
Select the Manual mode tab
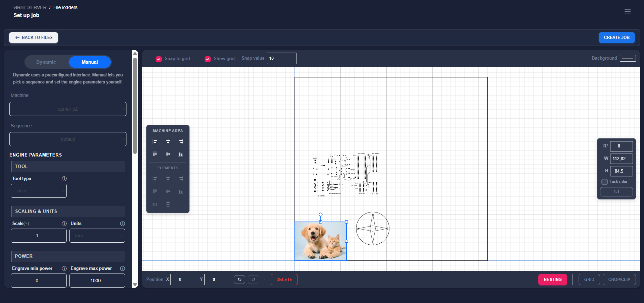90,62
